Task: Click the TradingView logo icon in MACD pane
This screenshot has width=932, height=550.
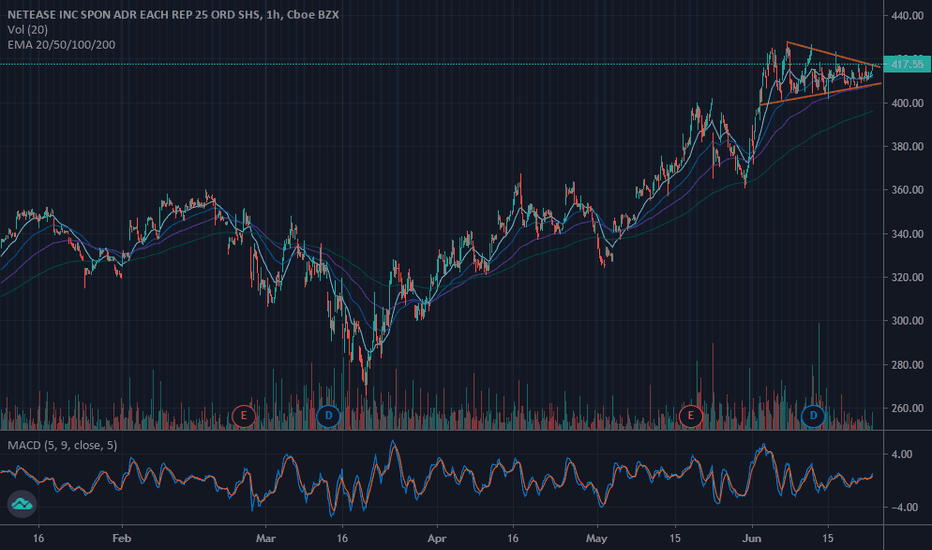Action: point(21,504)
